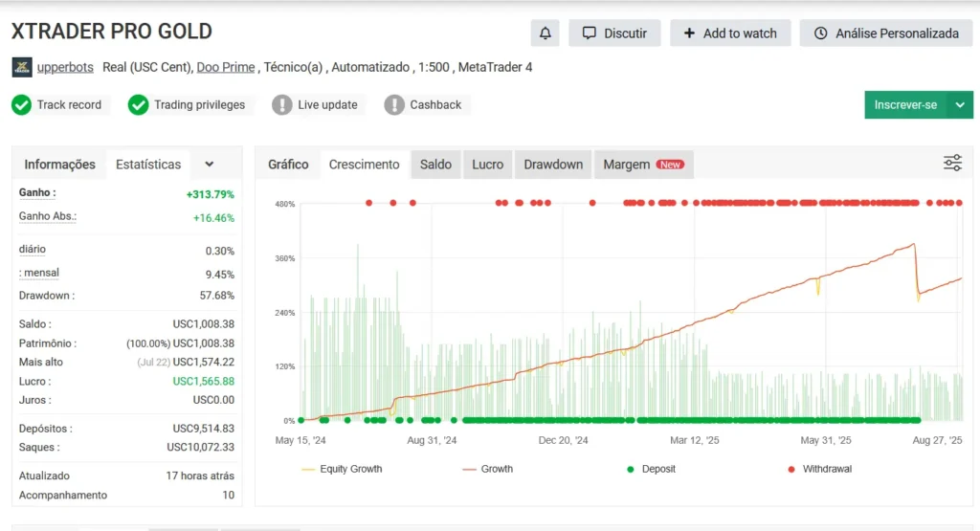Toggle Deposit legend entry

(x=651, y=469)
